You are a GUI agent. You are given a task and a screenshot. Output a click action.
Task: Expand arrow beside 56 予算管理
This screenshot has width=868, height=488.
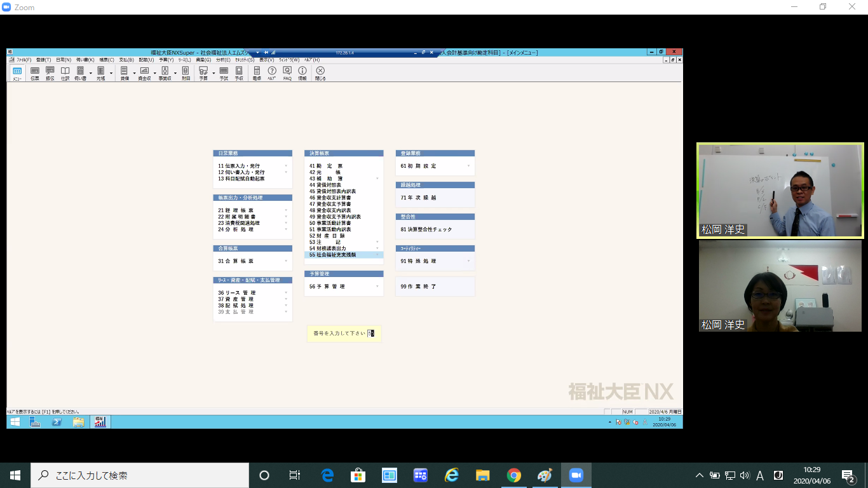coord(377,287)
